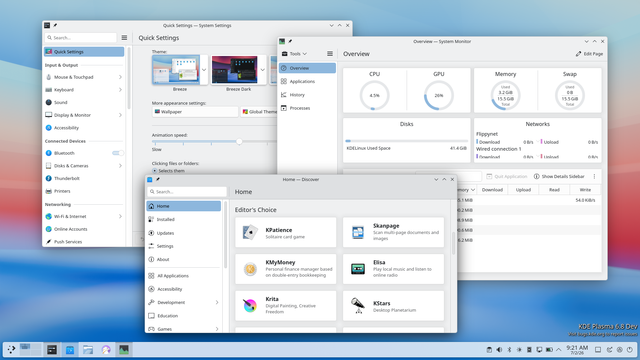Viewport: 640px width, 360px height.
Task: Open hamburger menu in System Settings
Action: click(124, 38)
